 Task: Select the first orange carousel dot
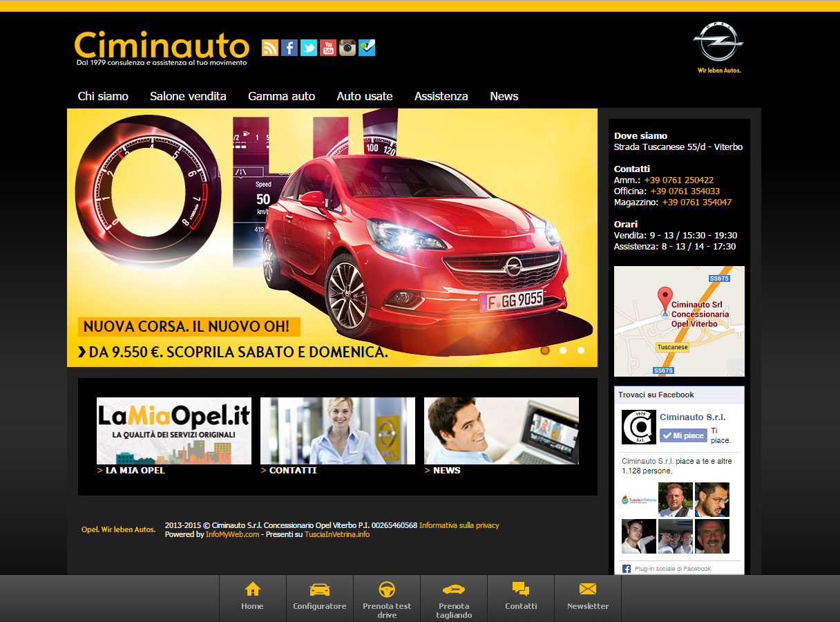coord(545,350)
